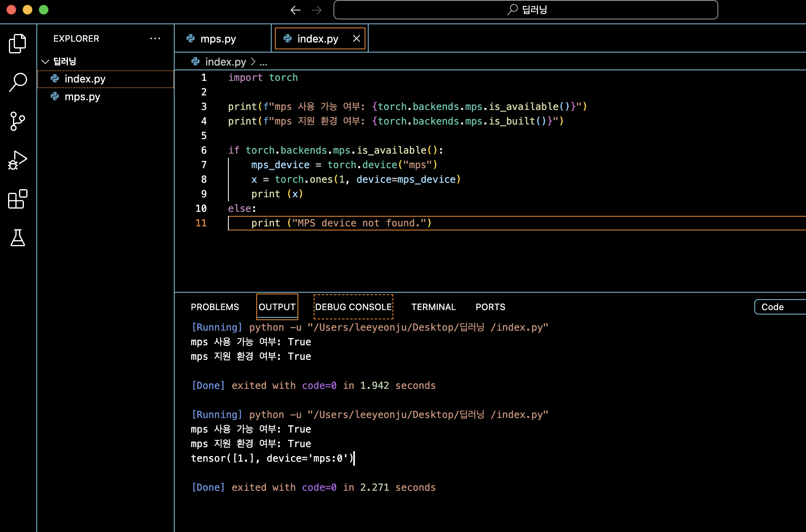The height and width of the screenshot is (532, 806).
Task: Switch to the TERMINAL panel tab
Action: point(433,307)
